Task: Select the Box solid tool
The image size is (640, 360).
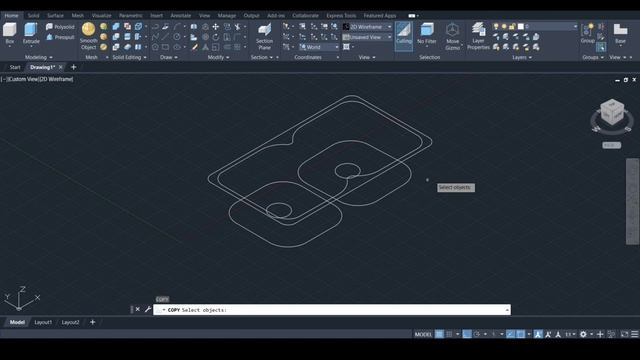Action: pyautogui.click(x=9, y=33)
